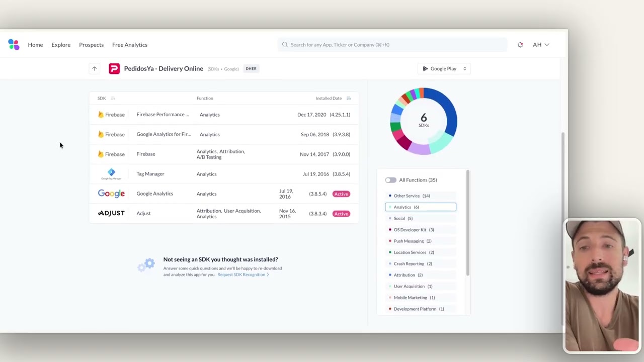Click the gears icon near SDK request
This screenshot has height=362, width=644.
(x=146, y=264)
